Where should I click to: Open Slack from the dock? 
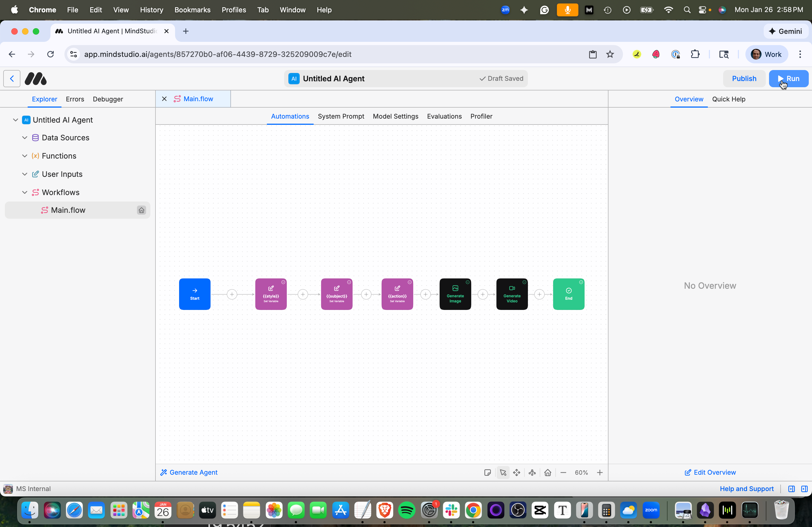pos(451,510)
